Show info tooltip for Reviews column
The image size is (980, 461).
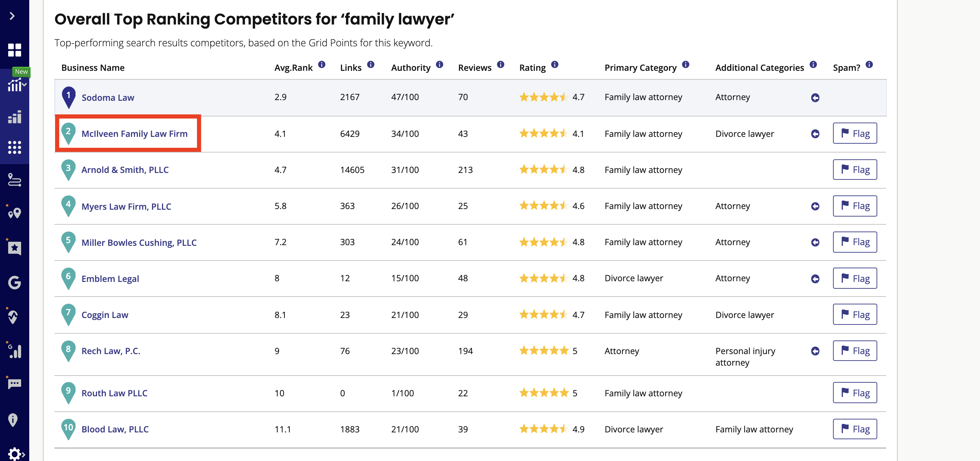501,64
